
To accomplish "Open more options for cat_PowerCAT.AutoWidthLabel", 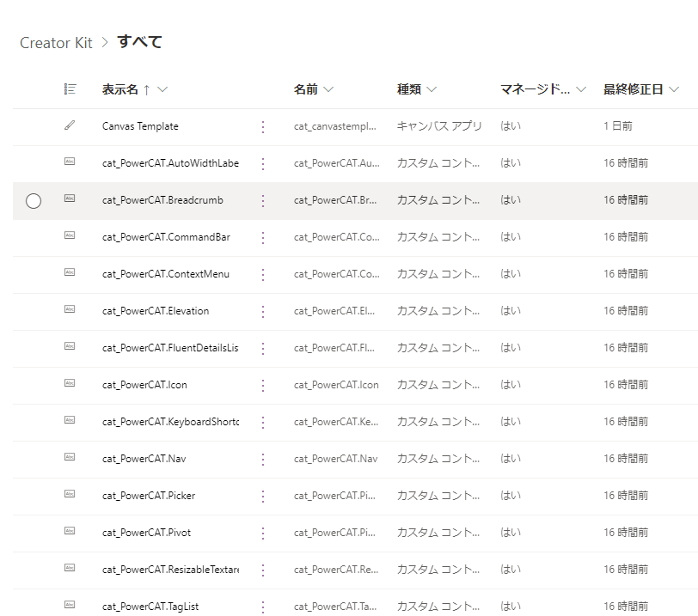I will pyautogui.click(x=263, y=164).
